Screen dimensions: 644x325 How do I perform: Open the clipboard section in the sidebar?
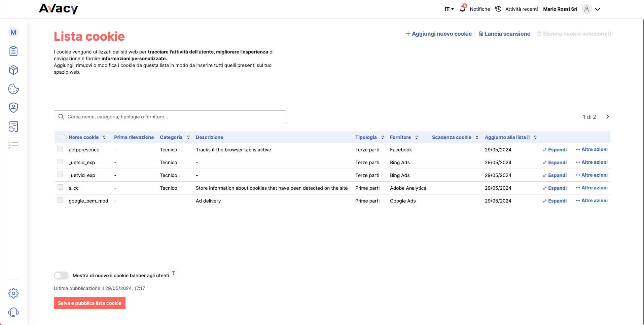[13, 51]
